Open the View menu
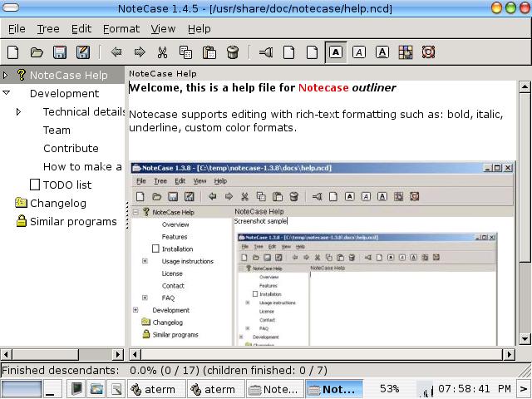This screenshot has height=399, width=532. pos(163,29)
